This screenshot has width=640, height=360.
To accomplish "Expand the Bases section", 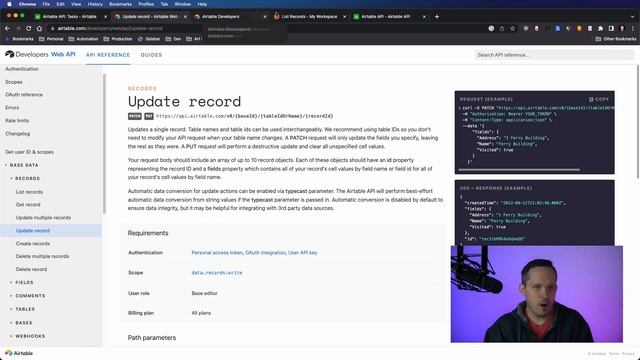I will [21, 323].
